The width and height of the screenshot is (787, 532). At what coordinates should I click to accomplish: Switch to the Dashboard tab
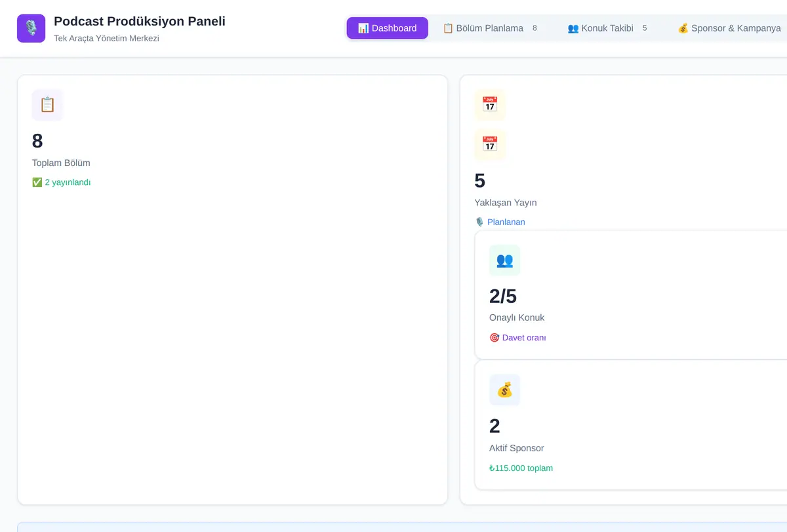coord(387,28)
